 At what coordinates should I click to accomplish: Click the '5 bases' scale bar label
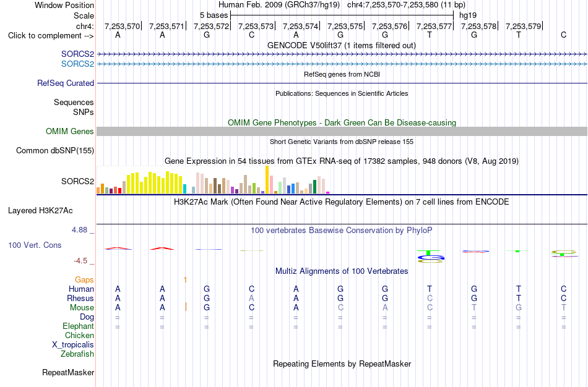(214, 15)
